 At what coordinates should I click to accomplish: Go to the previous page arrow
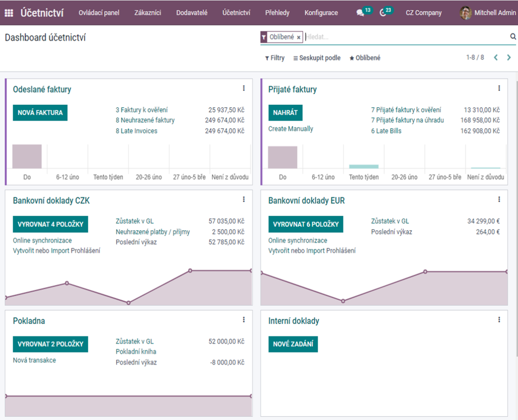[496, 57]
